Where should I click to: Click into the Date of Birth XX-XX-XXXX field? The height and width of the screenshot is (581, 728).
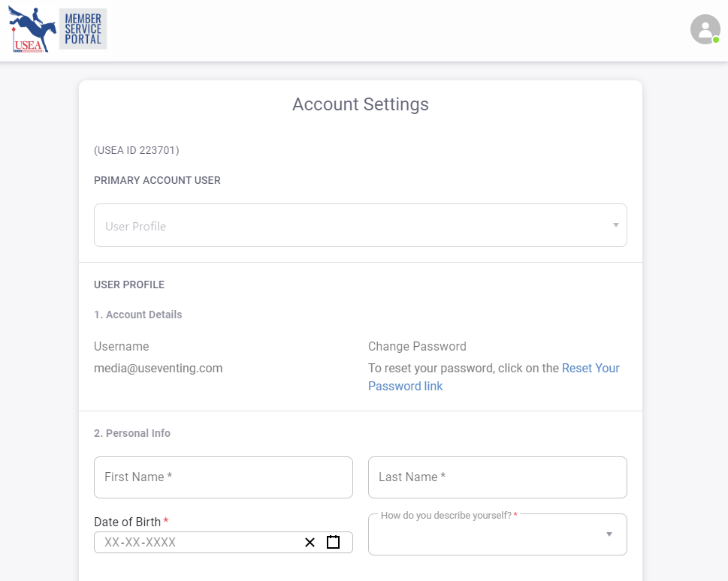tap(195, 542)
